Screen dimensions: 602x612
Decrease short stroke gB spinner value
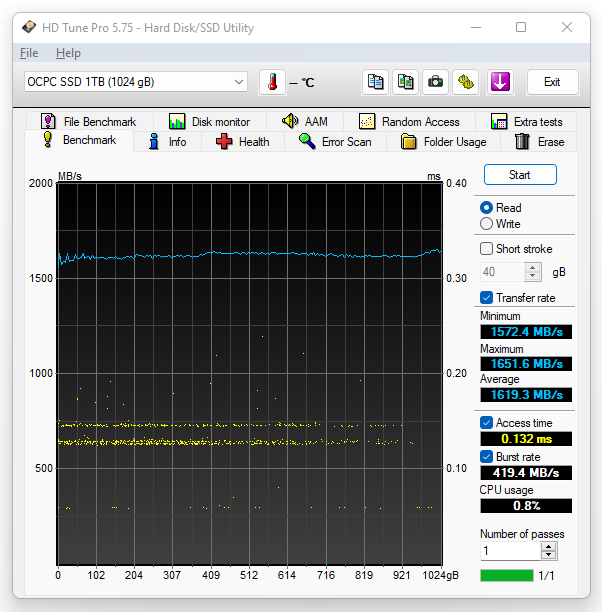coord(533,276)
